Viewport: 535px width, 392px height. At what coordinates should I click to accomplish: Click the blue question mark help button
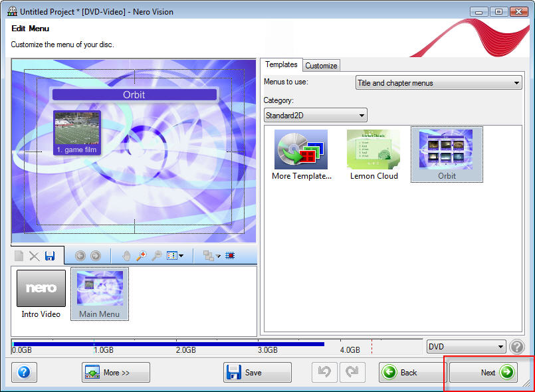coord(24,372)
